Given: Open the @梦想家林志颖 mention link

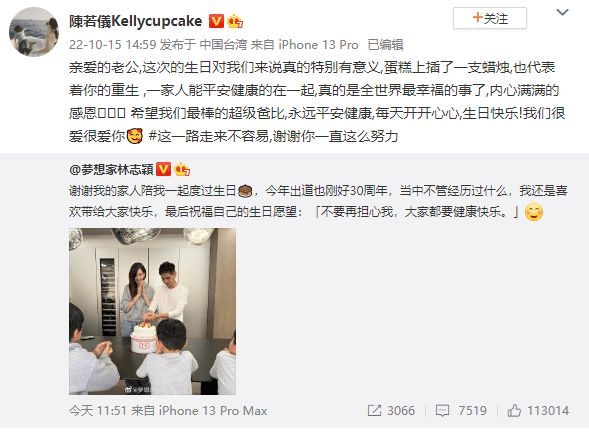Looking at the screenshot, I should (x=111, y=170).
